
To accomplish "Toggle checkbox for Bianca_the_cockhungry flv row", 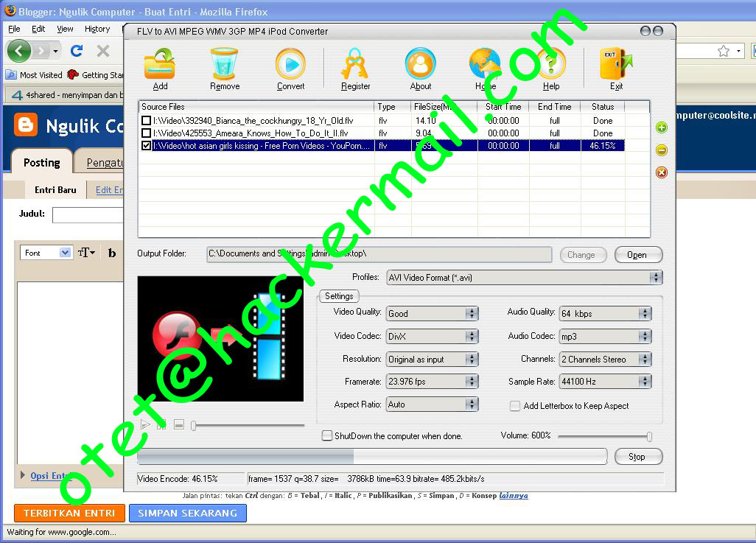I will coord(146,120).
